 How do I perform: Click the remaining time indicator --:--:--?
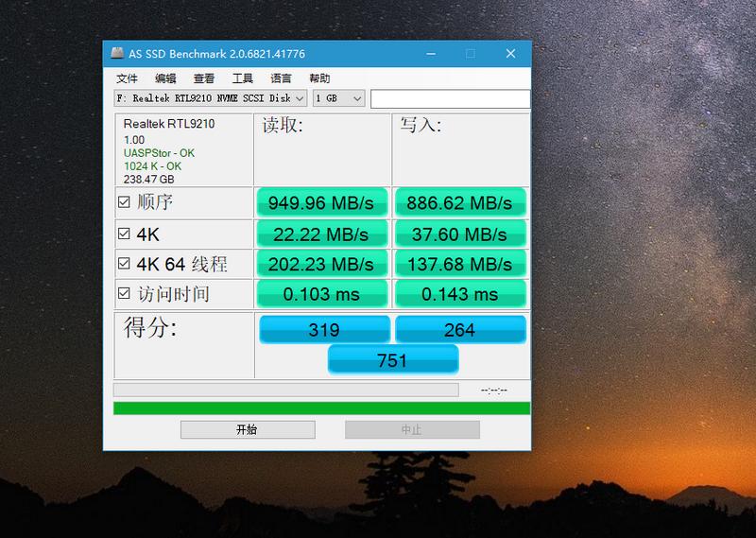(x=494, y=390)
